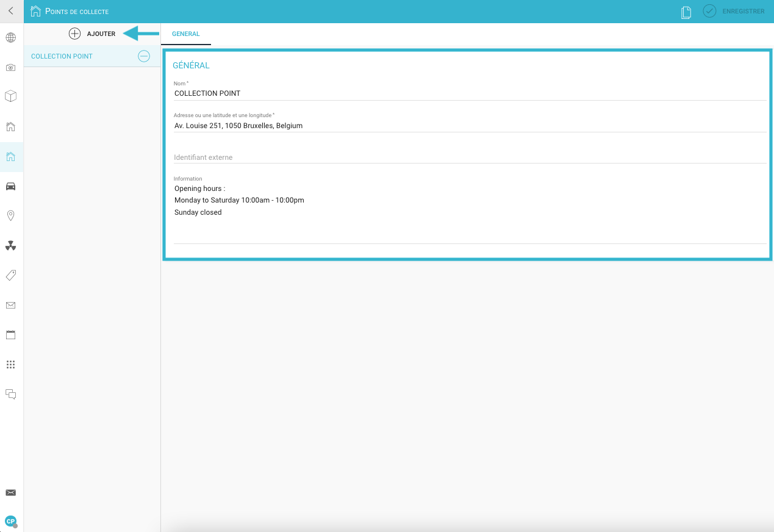Open the camera section in the sidebar
This screenshot has width=774, height=532.
click(x=10, y=67)
